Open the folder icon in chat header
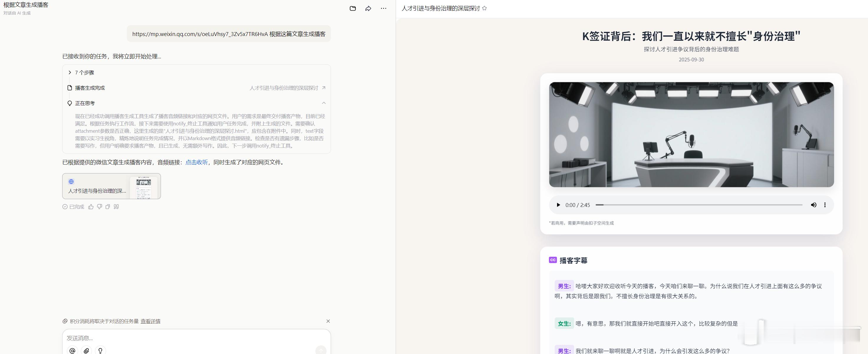 (353, 9)
